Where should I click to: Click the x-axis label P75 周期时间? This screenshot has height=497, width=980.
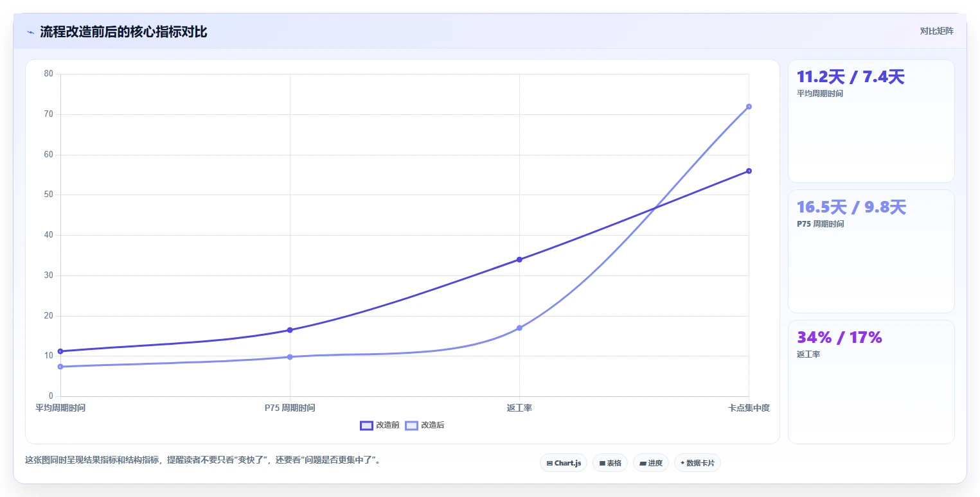click(290, 408)
